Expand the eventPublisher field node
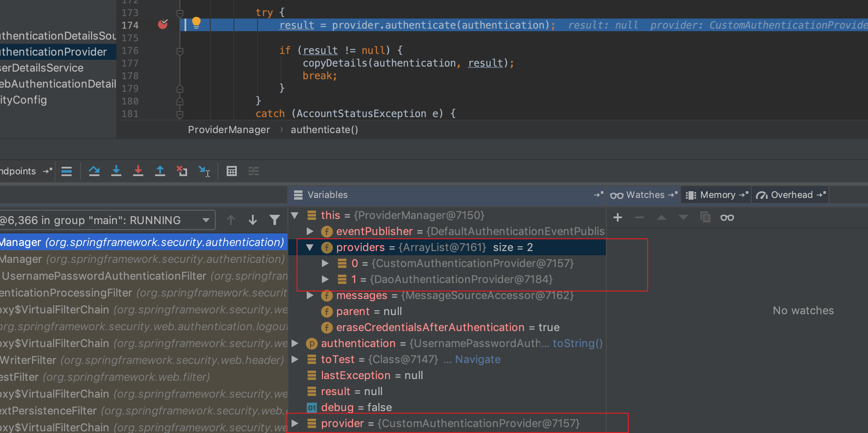 click(x=310, y=231)
